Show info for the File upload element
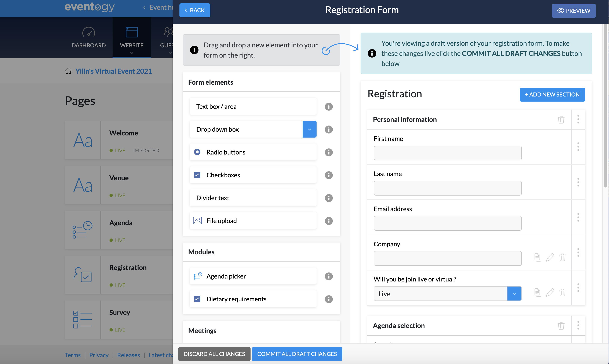 point(329,221)
